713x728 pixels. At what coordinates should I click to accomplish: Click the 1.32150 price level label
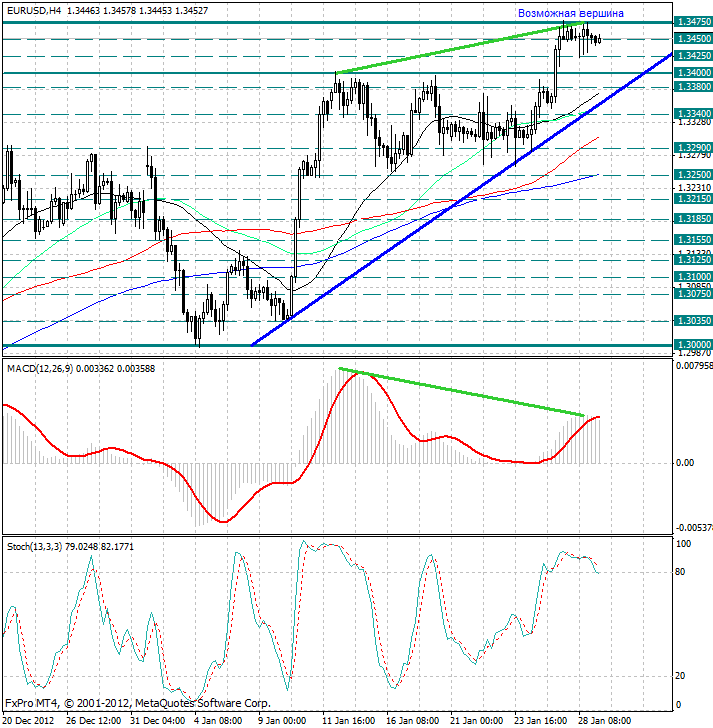[694, 199]
